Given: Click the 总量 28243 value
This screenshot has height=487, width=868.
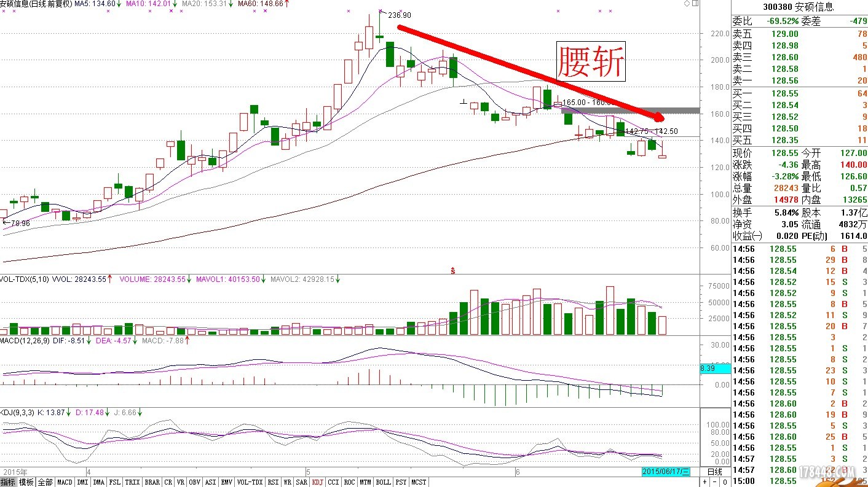Looking at the screenshot, I should click(787, 188).
